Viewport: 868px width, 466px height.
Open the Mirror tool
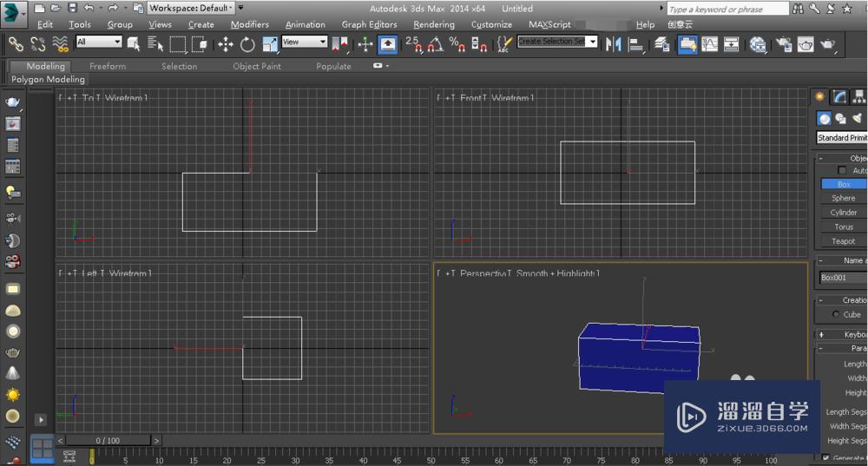614,44
